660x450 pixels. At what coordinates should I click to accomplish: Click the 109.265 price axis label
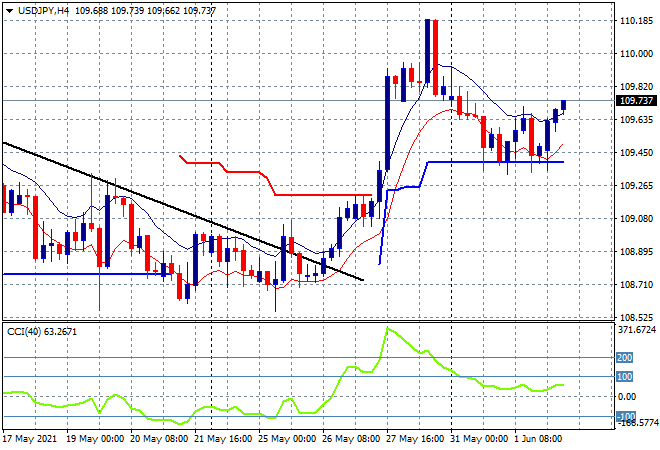click(636, 186)
